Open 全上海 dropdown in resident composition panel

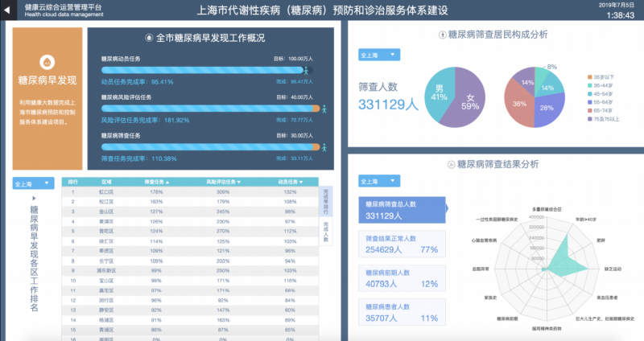378,55
